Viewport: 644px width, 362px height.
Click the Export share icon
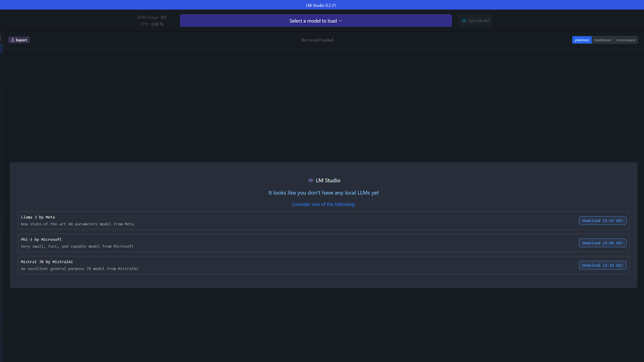coord(13,40)
